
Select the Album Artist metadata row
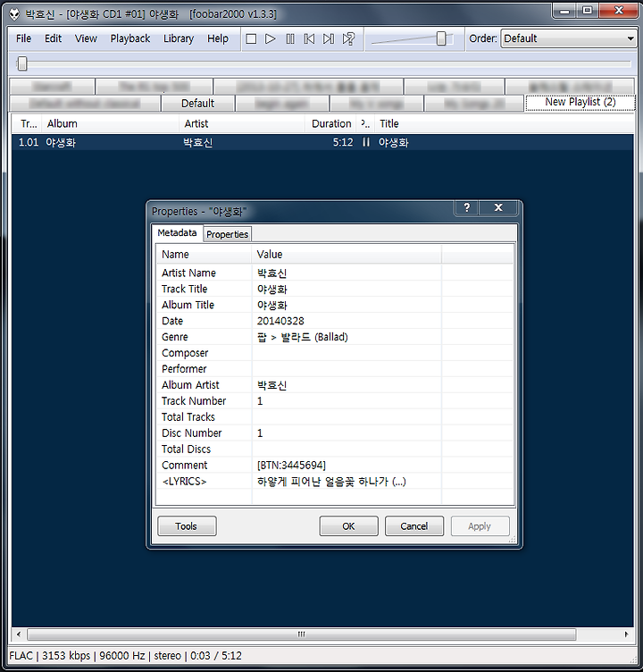click(x=335, y=385)
